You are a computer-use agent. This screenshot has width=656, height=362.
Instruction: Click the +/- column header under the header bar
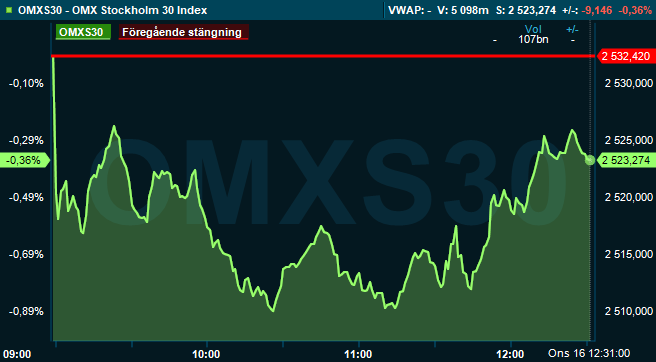point(572,29)
